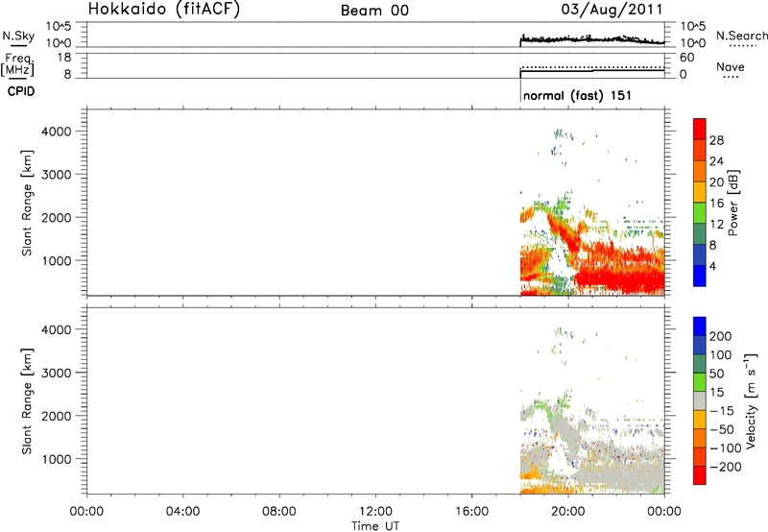
Task: Click the 20:00 time tick label
Action: pyautogui.click(x=568, y=512)
